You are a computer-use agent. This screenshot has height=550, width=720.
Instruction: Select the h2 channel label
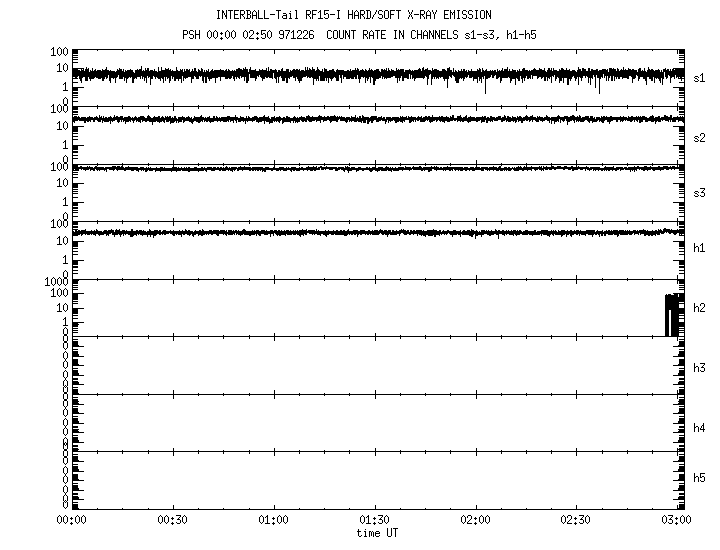click(x=700, y=308)
